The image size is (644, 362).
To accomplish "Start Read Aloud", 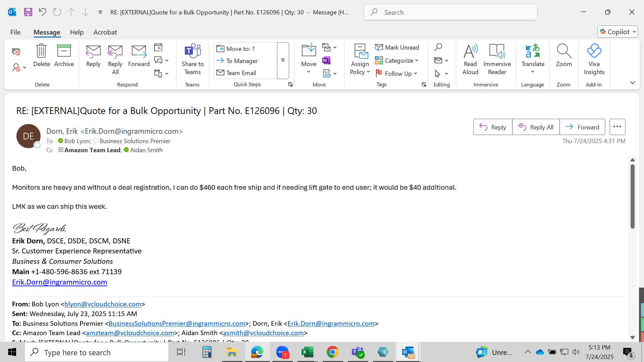I will tap(470, 60).
